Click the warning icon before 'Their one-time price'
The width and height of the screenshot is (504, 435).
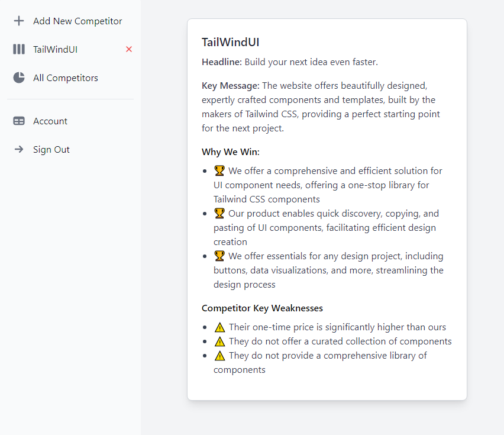pyautogui.click(x=219, y=327)
